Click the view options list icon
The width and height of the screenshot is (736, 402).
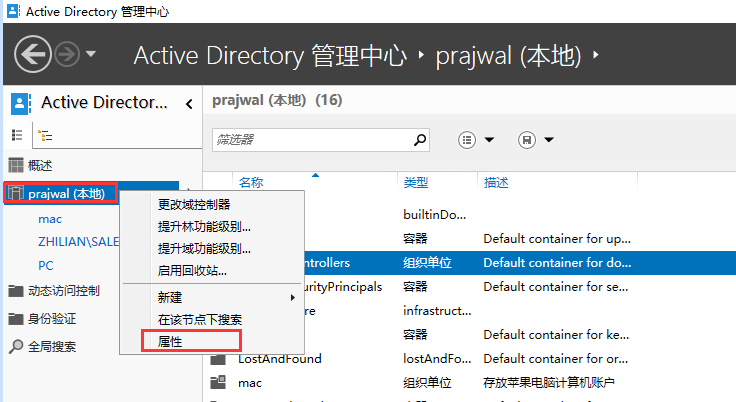coord(467,140)
